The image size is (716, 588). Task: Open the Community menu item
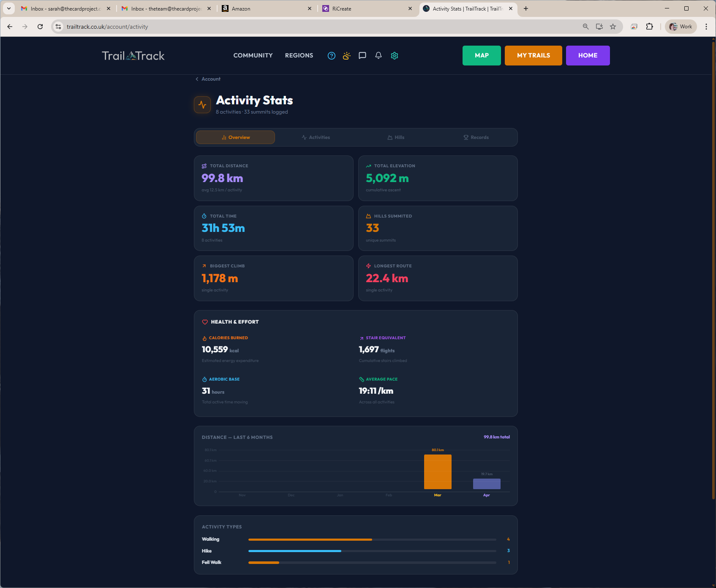pyautogui.click(x=253, y=55)
